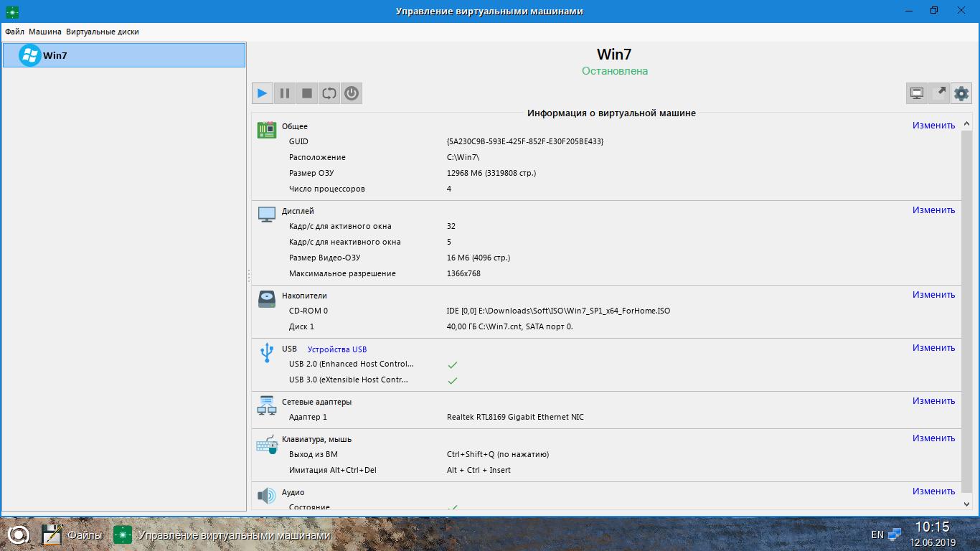
Task: Click the motherboard icon next to Общее
Action: point(267,130)
